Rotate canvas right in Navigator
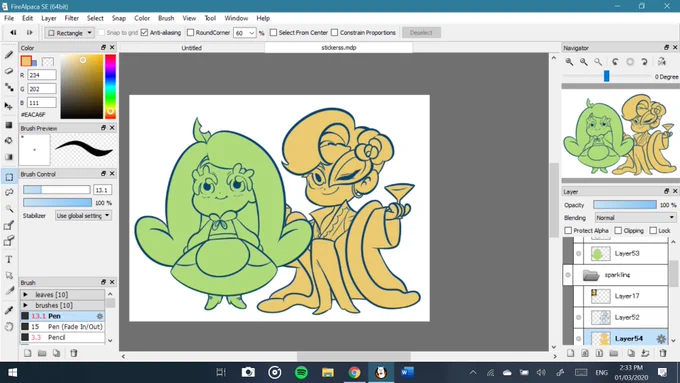Screen dimensions: 680x383 (x=644, y=62)
